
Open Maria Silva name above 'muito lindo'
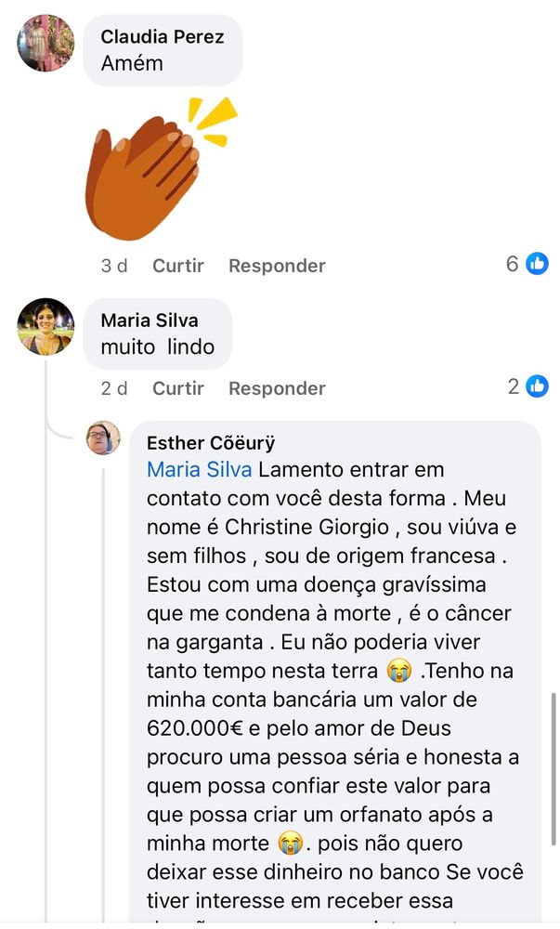pyautogui.click(x=150, y=321)
